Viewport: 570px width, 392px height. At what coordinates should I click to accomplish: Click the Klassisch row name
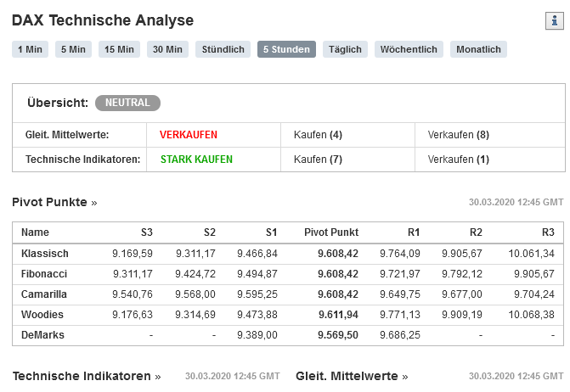(45, 254)
